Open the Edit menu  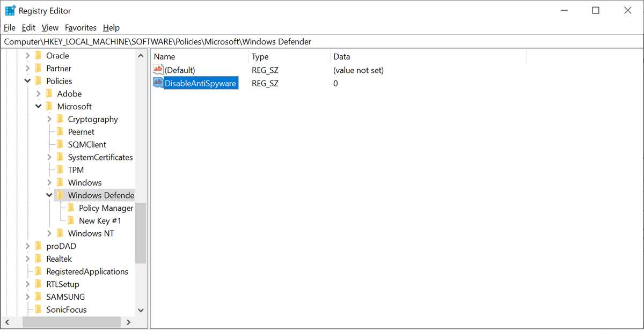(28, 27)
